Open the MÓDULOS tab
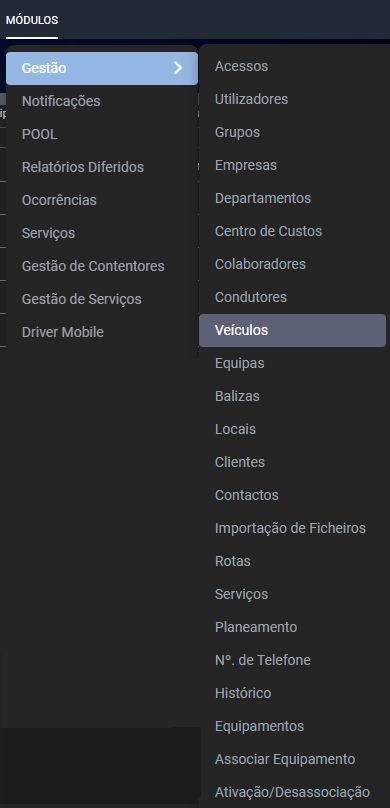The image size is (390, 808). coord(32,21)
